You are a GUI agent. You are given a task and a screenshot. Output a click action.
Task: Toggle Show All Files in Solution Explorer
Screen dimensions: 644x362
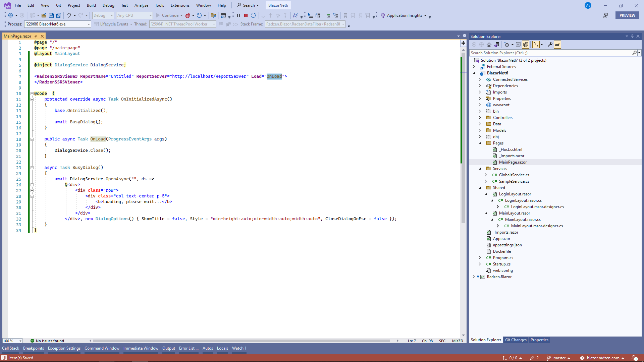pyautogui.click(x=526, y=45)
